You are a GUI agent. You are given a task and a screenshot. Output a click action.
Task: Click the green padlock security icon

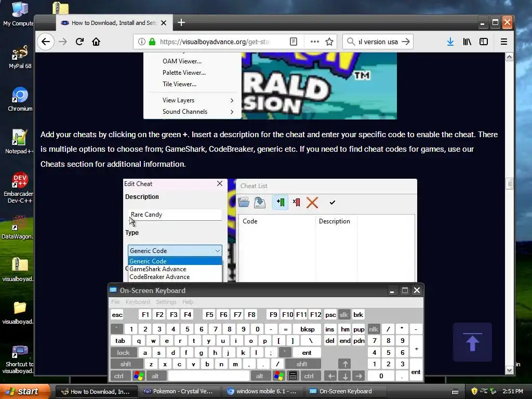coord(152,42)
